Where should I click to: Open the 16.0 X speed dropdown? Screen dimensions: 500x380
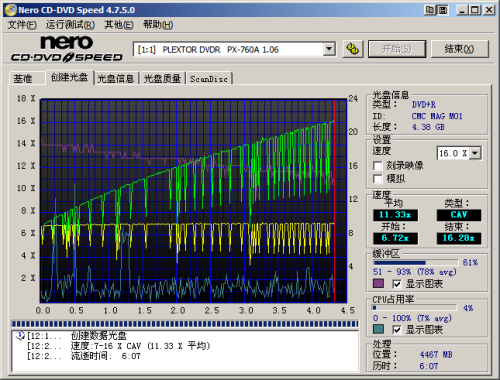pyautogui.click(x=475, y=153)
